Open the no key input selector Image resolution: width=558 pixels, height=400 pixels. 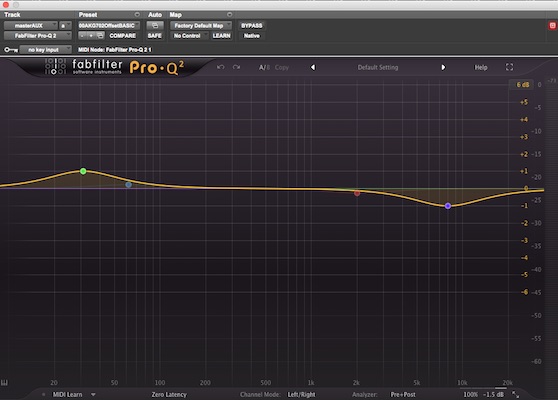click(x=45, y=49)
